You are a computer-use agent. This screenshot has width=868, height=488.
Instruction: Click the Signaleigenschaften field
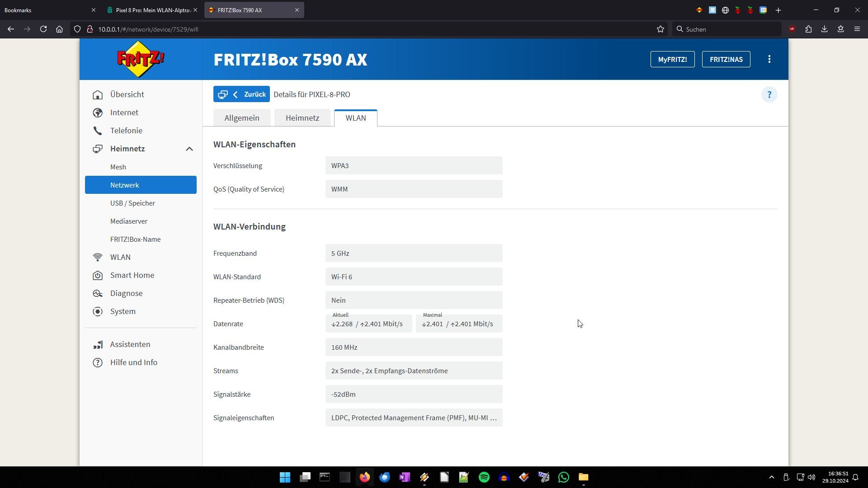tap(414, 418)
